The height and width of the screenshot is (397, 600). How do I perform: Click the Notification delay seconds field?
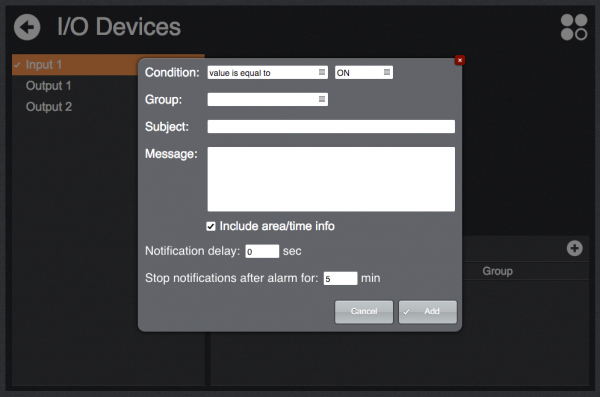pos(262,251)
